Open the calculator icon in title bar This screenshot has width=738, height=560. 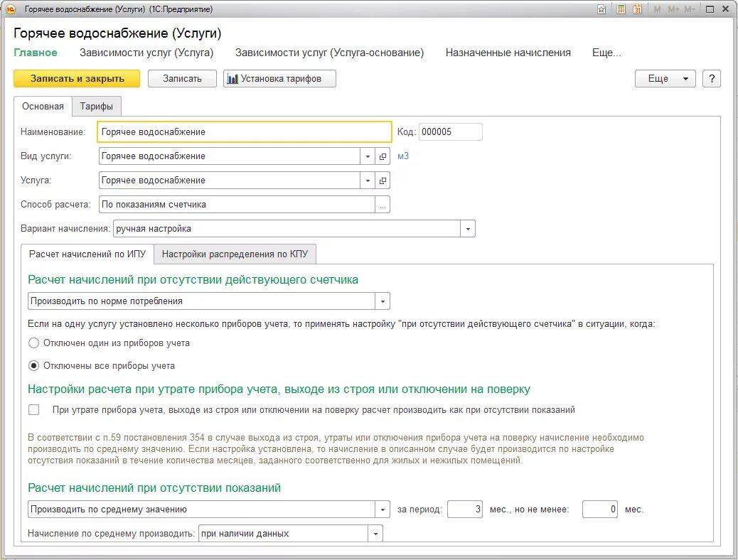[x=621, y=9]
